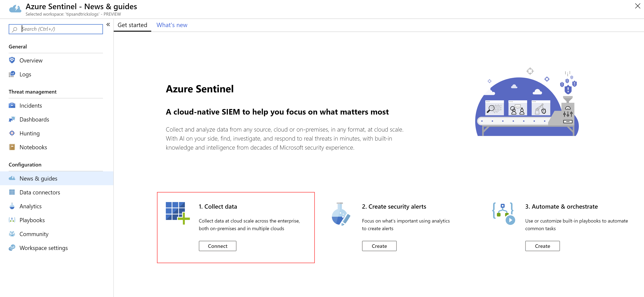Open Workspace settings
The height and width of the screenshot is (297, 644).
point(57,248)
